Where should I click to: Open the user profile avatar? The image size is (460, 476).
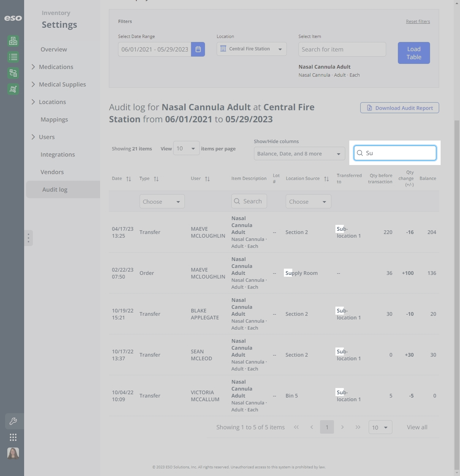(13, 453)
